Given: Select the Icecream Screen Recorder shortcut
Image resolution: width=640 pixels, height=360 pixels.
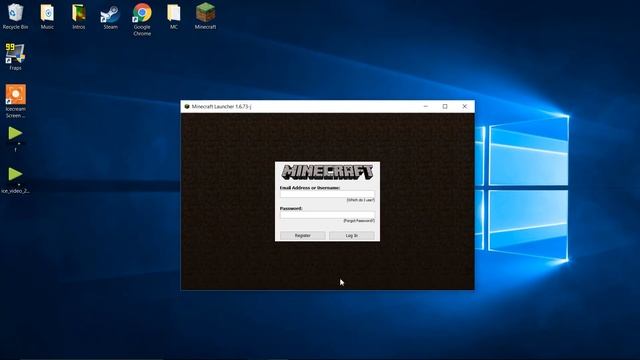Looking at the screenshot, I should click(x=16, y=101).
